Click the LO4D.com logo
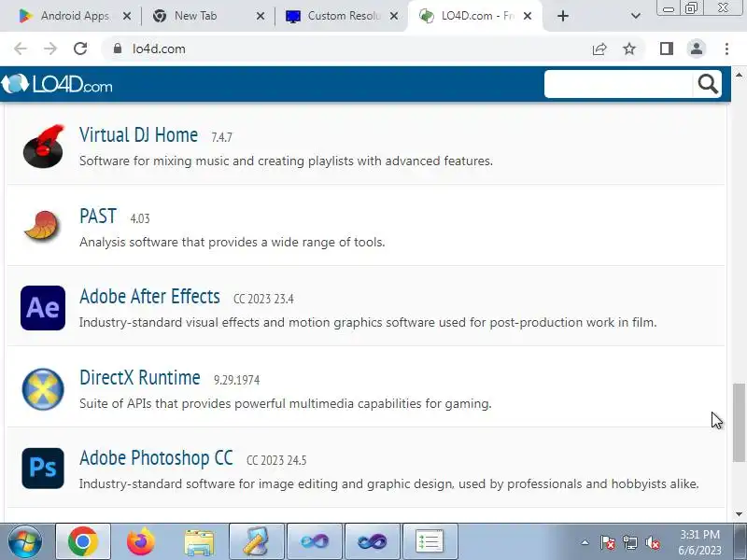The image size is (747, 560). click(x=57, y=84)
